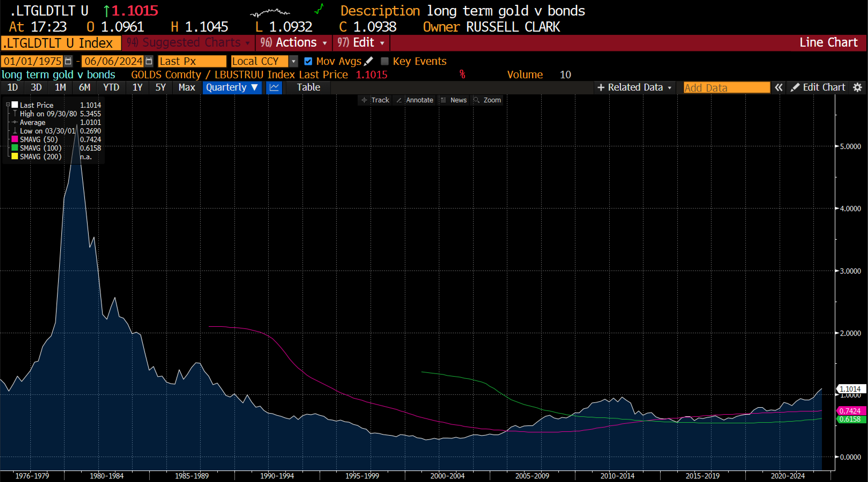868x482 pixels.
Task: Collapse the Last Price legend tree box
Action: pyautogui.click(x=8, y=105)
